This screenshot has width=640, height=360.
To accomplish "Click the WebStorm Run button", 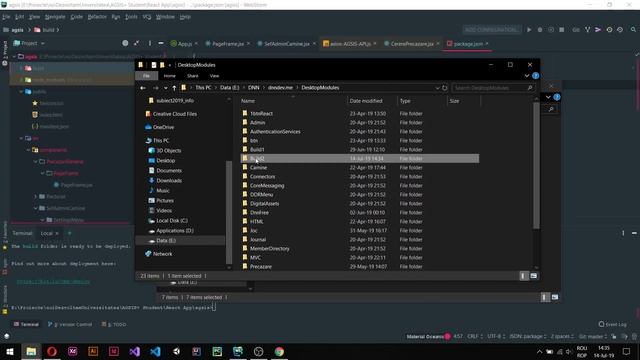I will 529,30.
